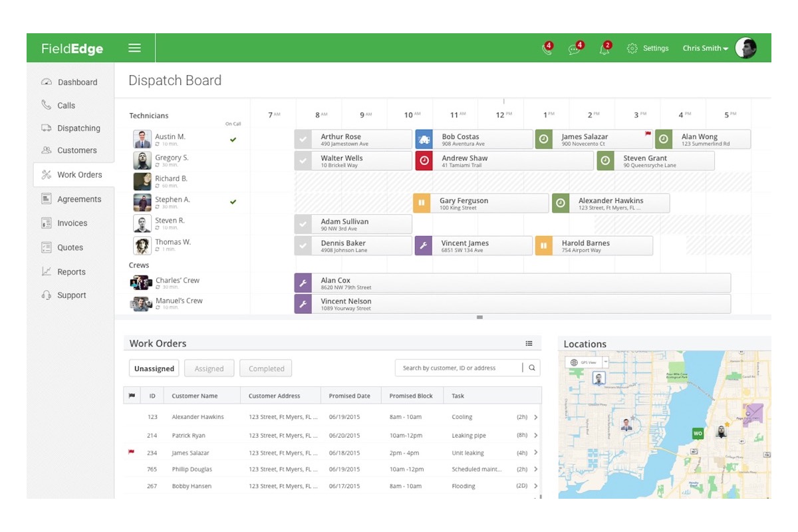Click the FieldEdge logo
This screenshot has height=532, width=798.
72,49
